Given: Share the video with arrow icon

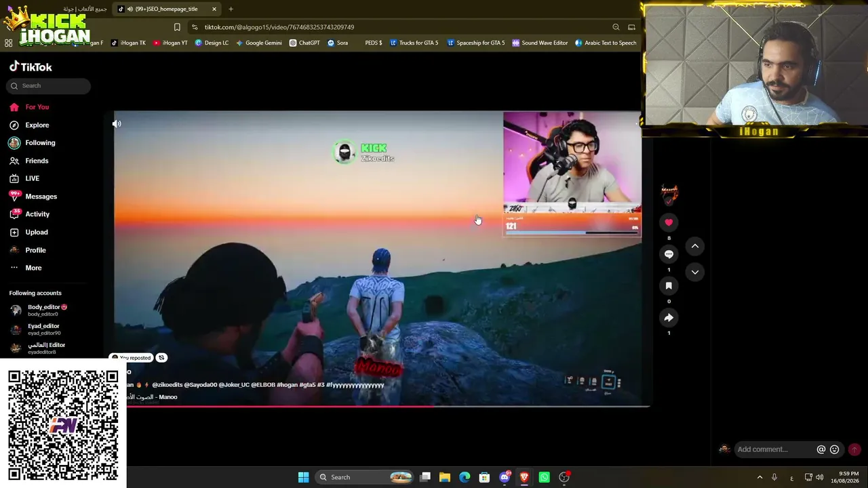Looking at the screenshot, I should coord(669,318).
